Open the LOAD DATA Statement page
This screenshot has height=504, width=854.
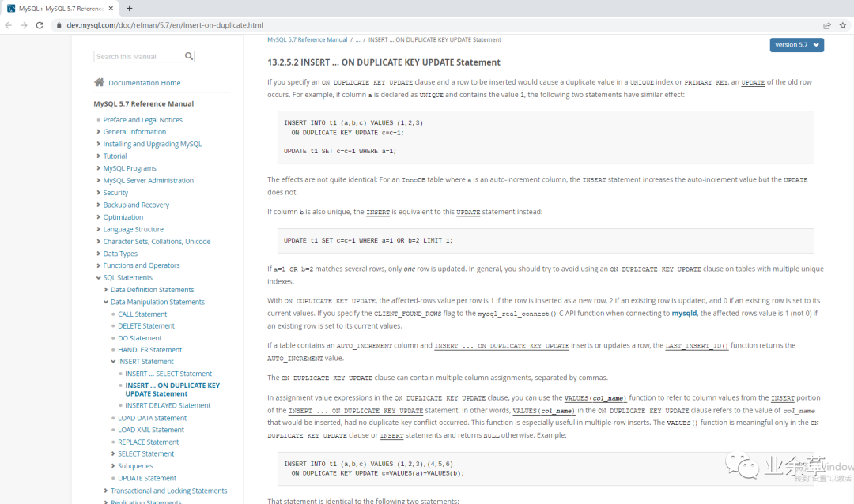coord(152,418)
